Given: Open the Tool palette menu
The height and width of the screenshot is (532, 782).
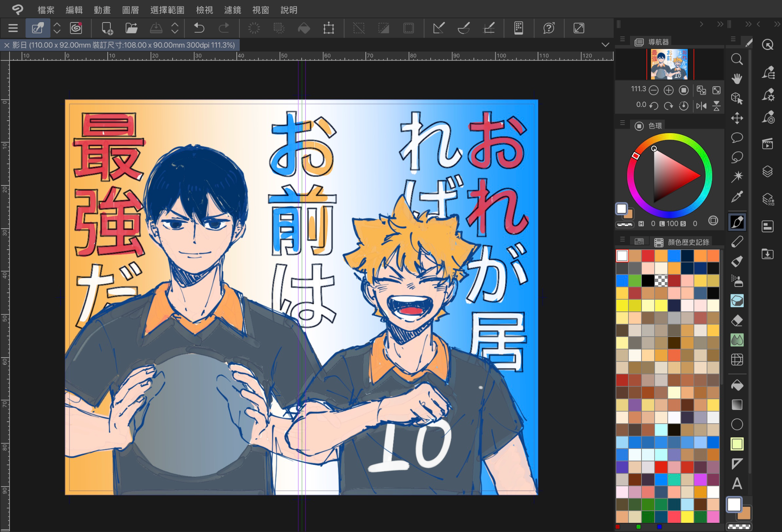Looking at the screenshot, I should tap(733, 39).
